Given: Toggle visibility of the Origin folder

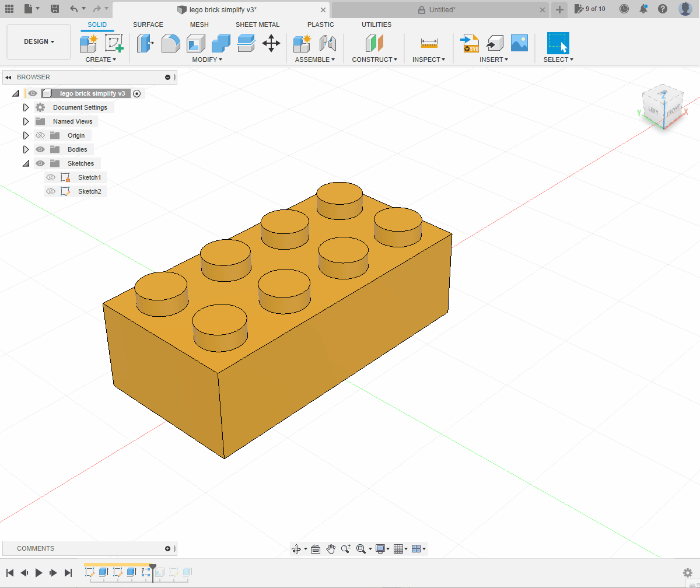Looking at the screenshot, I should pos(40,135).
